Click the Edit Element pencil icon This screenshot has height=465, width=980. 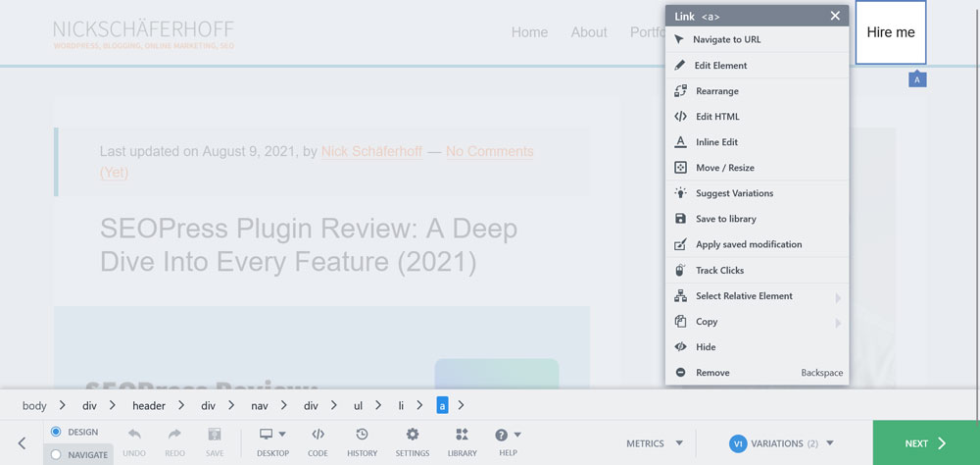(x=680, y=65)
